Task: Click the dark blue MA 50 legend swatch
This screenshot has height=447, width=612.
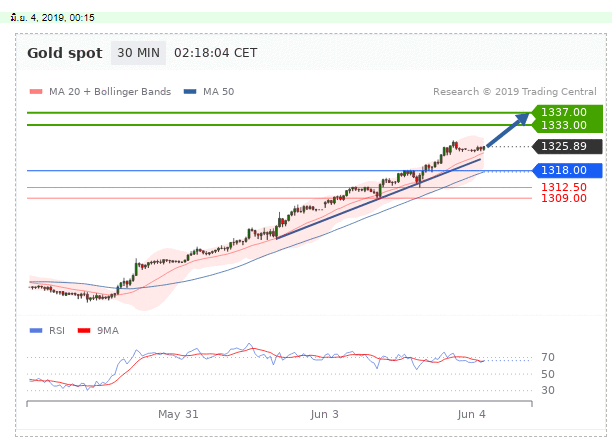Action: 190,92
